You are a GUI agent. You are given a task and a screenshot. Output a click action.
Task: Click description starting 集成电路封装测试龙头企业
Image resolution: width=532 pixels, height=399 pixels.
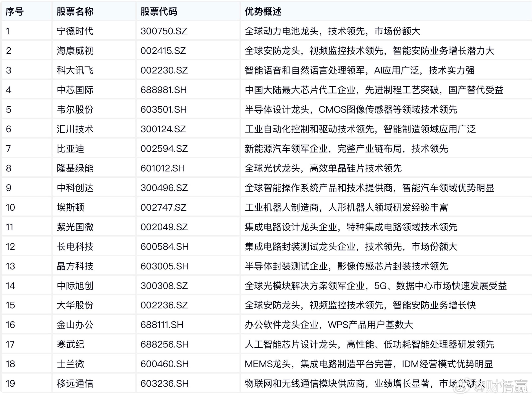pos(351,247)
